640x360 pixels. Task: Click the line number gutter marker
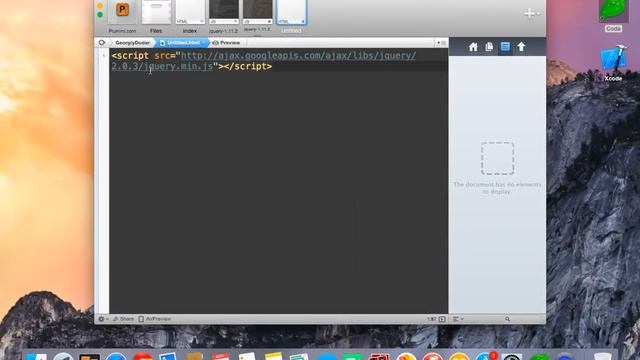pos(103,56)
